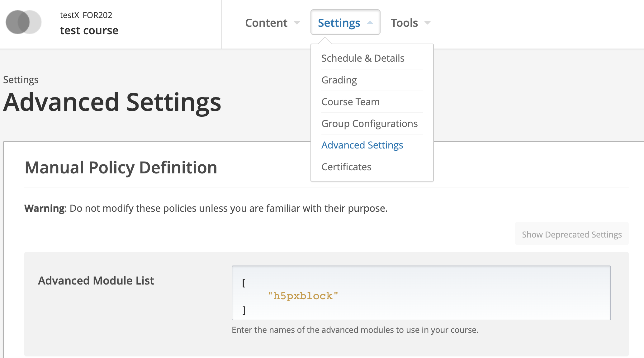Click Show Deprecated Settings button
Screen dimensions: 644x358
[572, 234]
